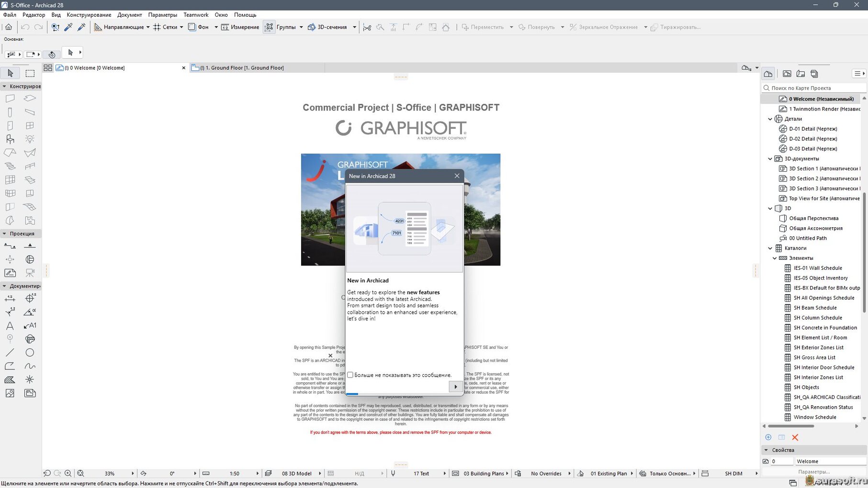This screenshot has height=488, width=868.
Task: Select the linear Dimension tool
Action: click(x=10, y=299)
